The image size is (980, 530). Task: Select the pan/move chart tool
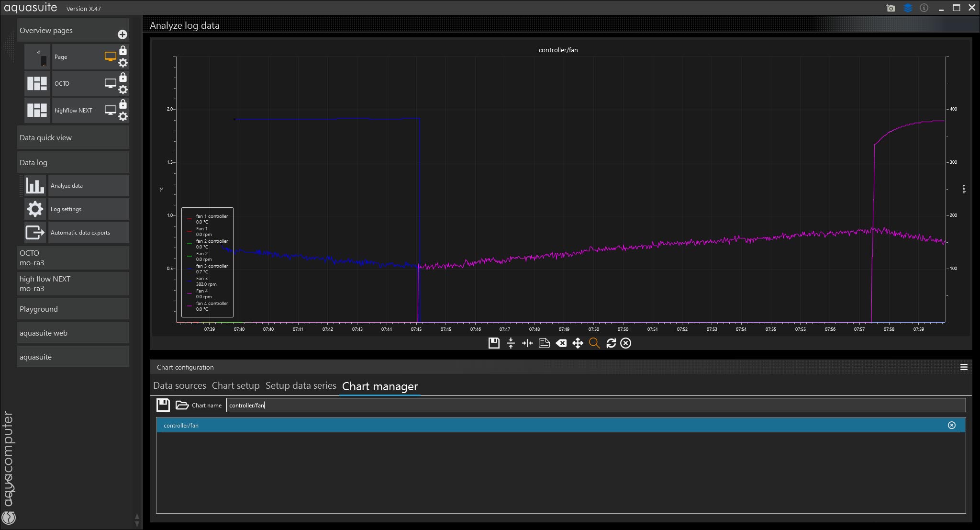(578, 343)
